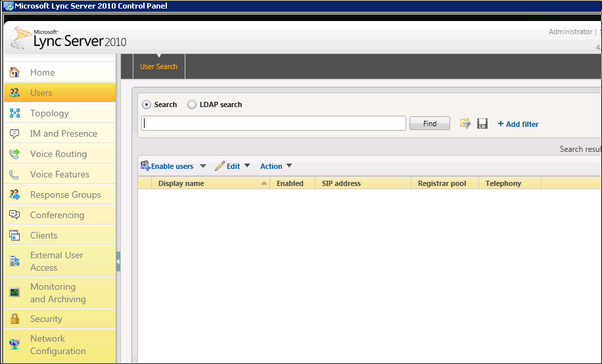Click the Home house icon in sidebar
602x364 pixels.
14,72
